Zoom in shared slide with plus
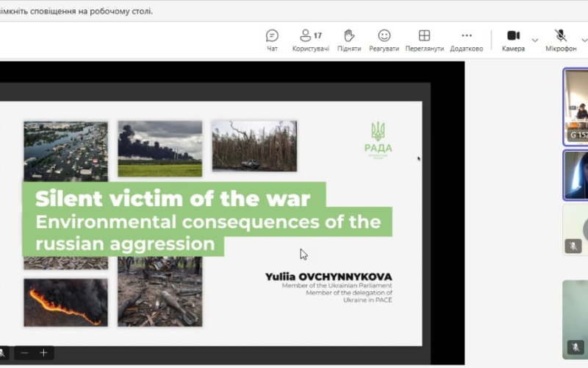This screenshot has width=588, height=368. 43,353
